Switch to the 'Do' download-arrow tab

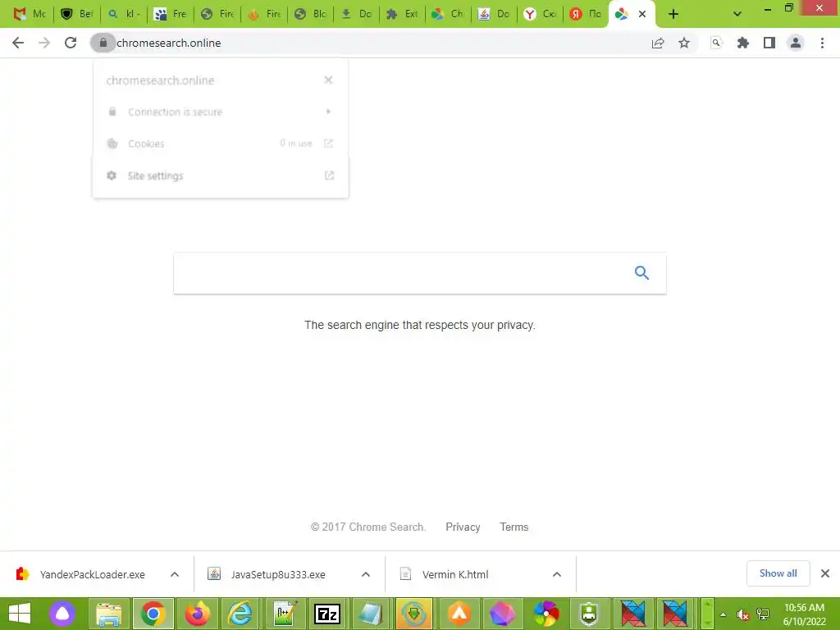pyautogui.click(x=357, y=14)
